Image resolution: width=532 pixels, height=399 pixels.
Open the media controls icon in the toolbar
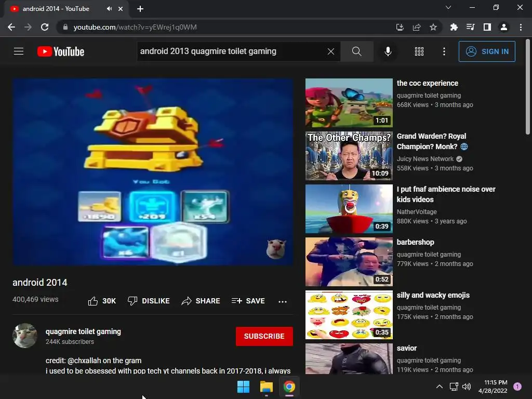(x=471, y=27)
